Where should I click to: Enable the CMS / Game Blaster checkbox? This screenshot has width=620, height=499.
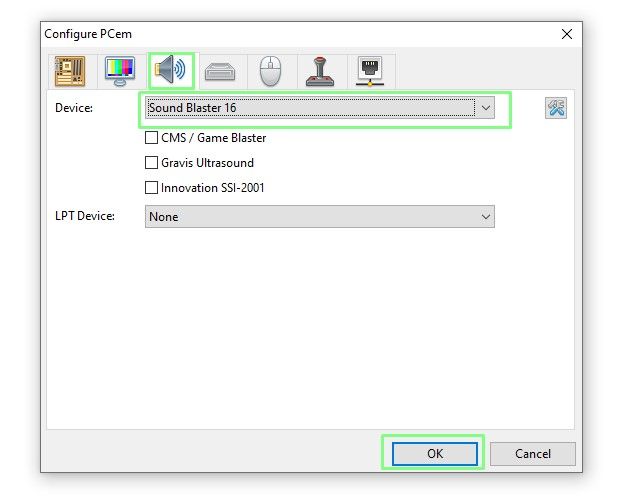[151, 138]
